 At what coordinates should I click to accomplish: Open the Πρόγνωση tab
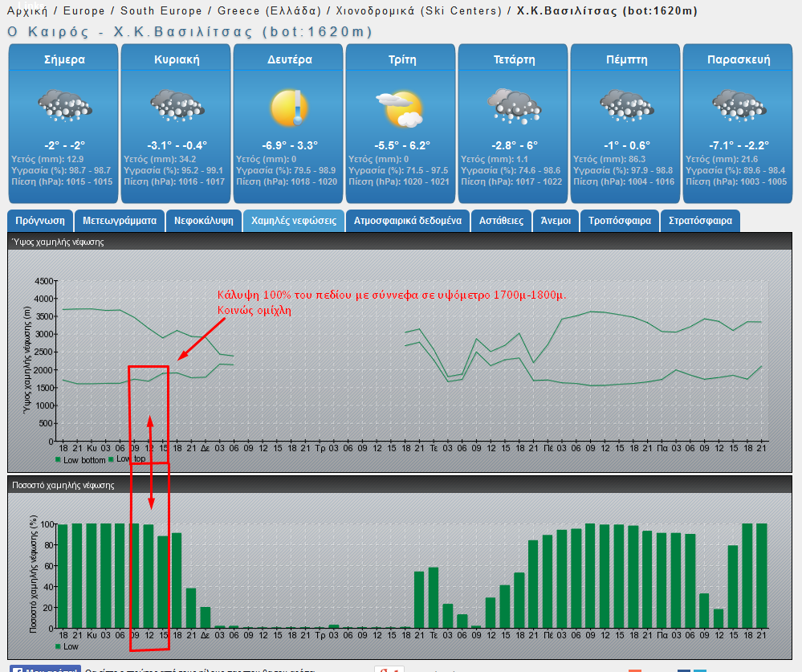[x=40, y=221]
